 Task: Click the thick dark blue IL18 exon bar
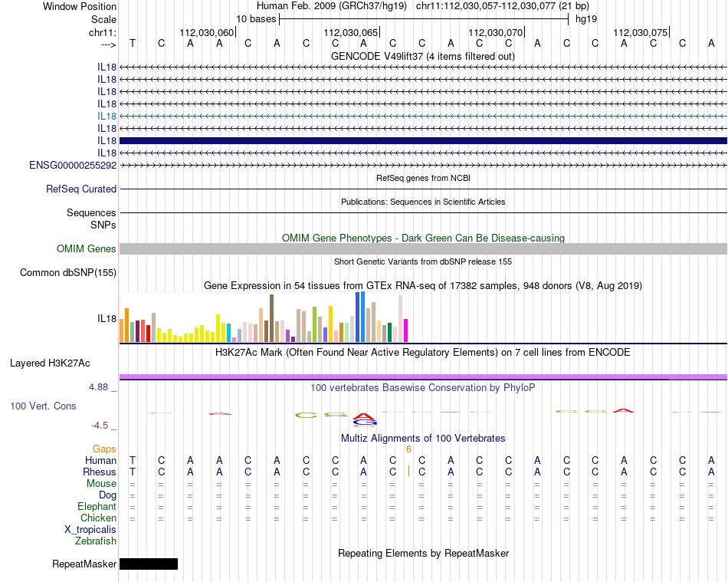tap(423, 140)
